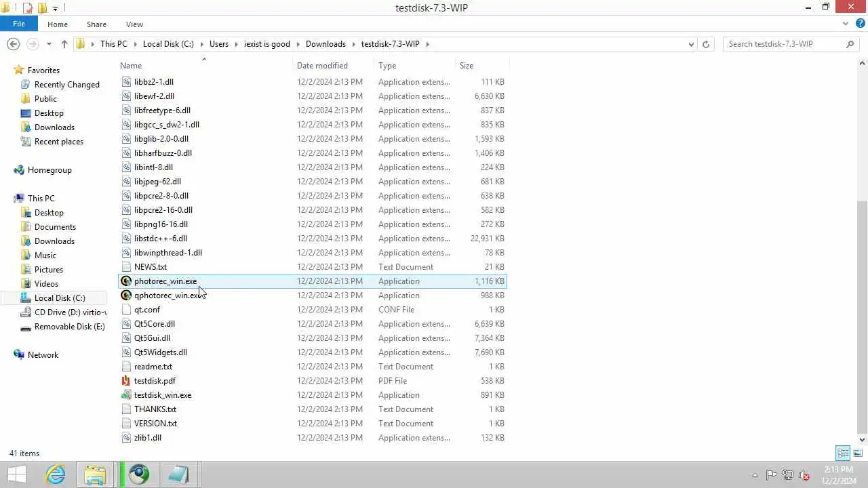Click the Qt5Core.dll file icon
Image resolution: width=868 pixels, height=488 pixels.
click(126, 324)
